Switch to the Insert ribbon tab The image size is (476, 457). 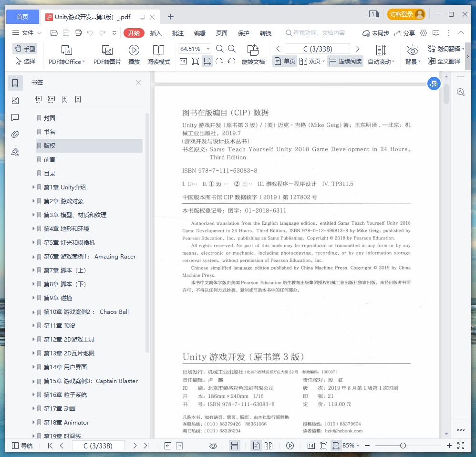[156, 33]
